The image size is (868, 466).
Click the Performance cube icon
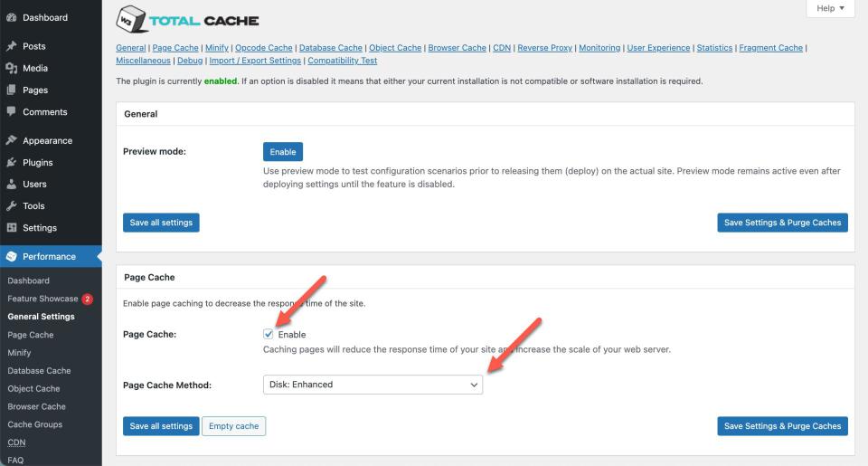[x=11, y=256]
